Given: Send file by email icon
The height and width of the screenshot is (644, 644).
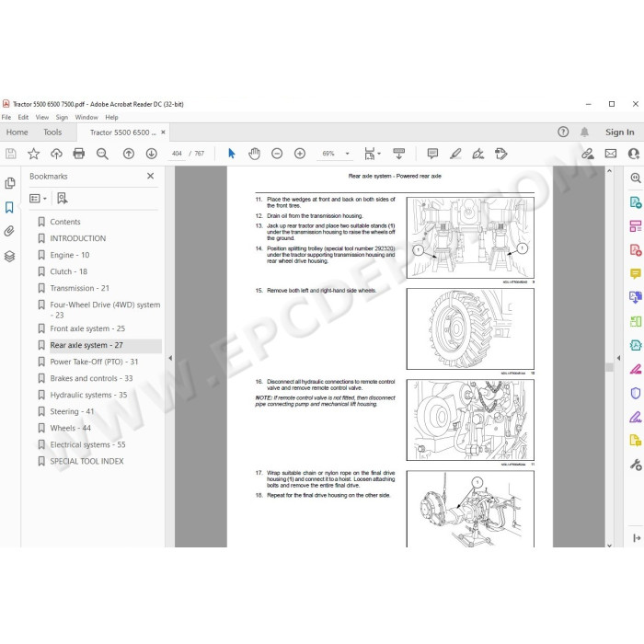Looking at the screenshot, I should pyautogui.click(x=611, y=154).
